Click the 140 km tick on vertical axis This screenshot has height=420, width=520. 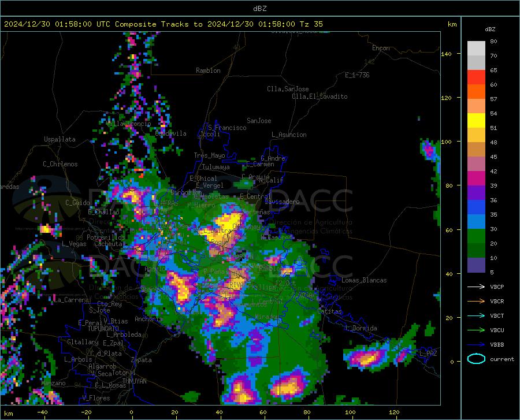[447, 54]
